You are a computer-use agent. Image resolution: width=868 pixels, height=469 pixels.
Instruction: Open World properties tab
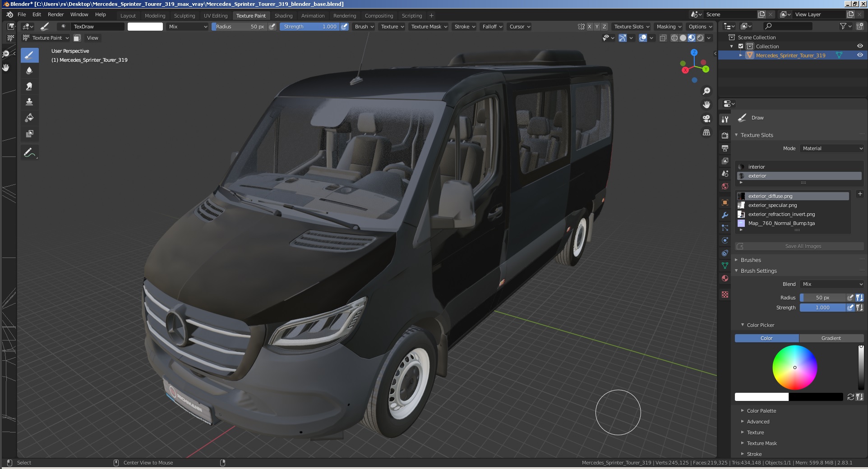pos(725,186)
